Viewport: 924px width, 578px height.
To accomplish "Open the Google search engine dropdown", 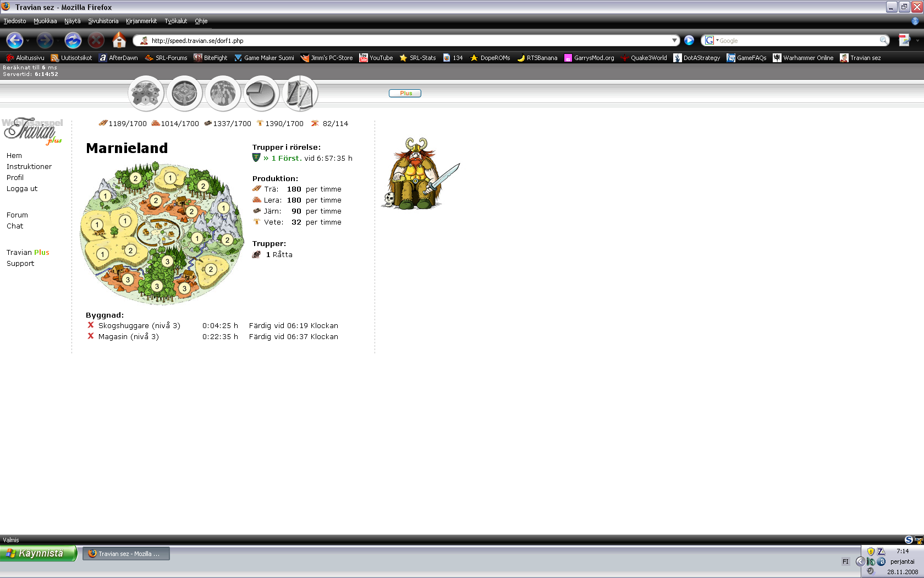I will (x=712, y=40).
